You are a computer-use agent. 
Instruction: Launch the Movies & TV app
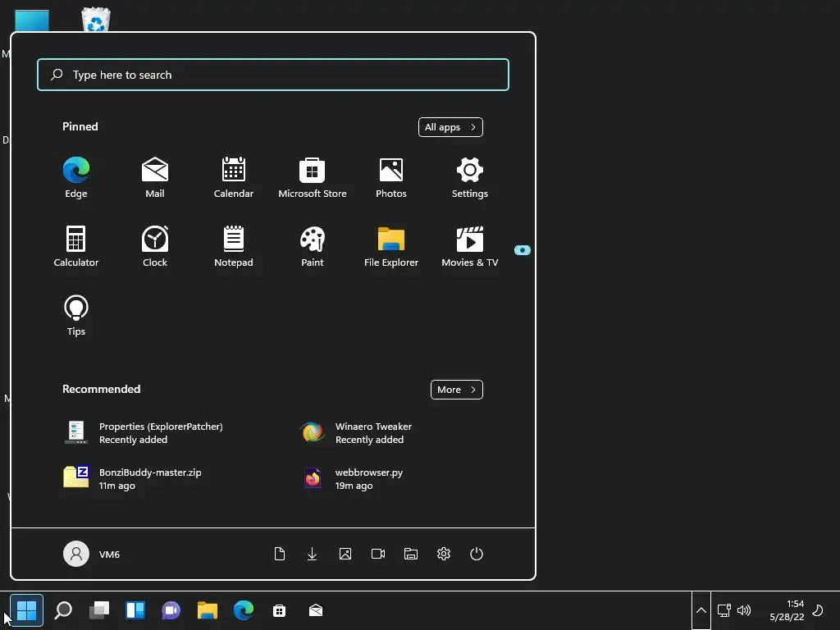470,246
